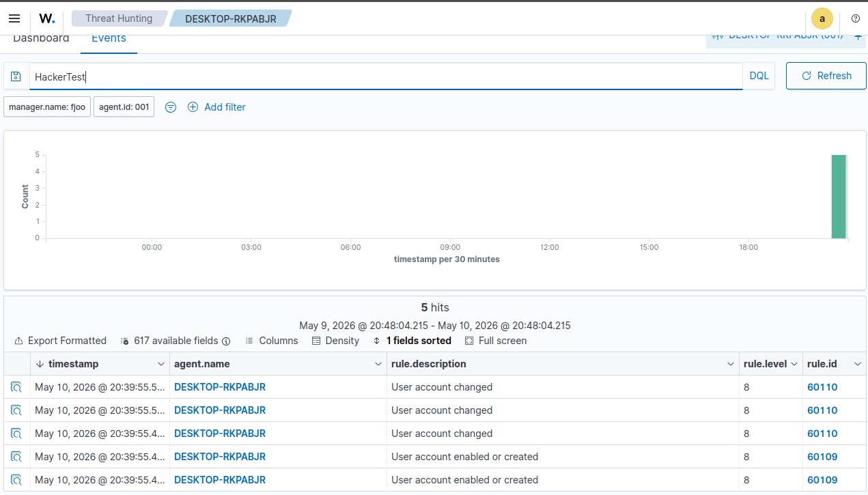Click DESKTOP-RKPABJR breadcrumb

coord(231,18)
